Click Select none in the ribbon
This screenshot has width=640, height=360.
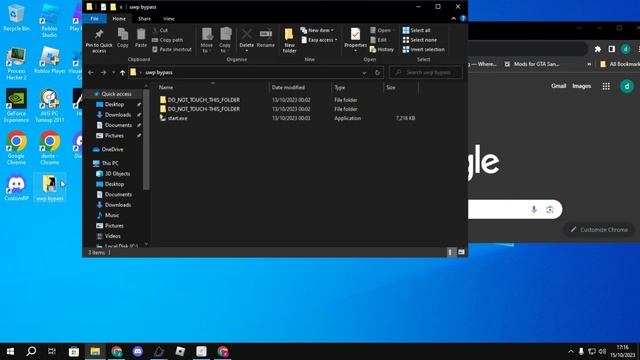coord(420,40)
